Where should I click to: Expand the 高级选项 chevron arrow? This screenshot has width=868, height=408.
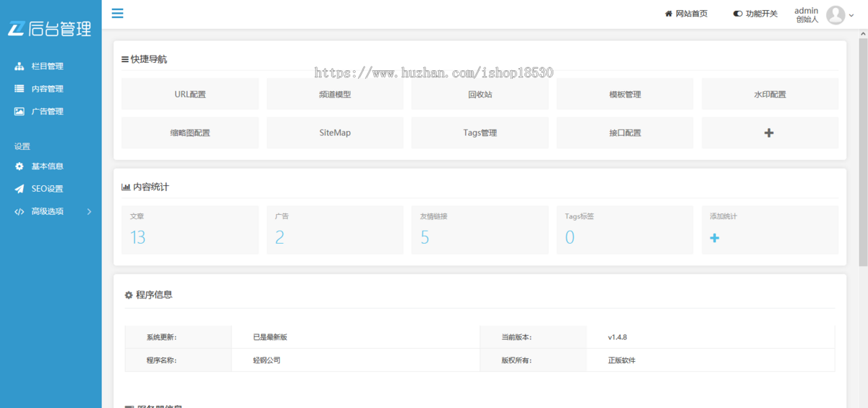[89, 211]
